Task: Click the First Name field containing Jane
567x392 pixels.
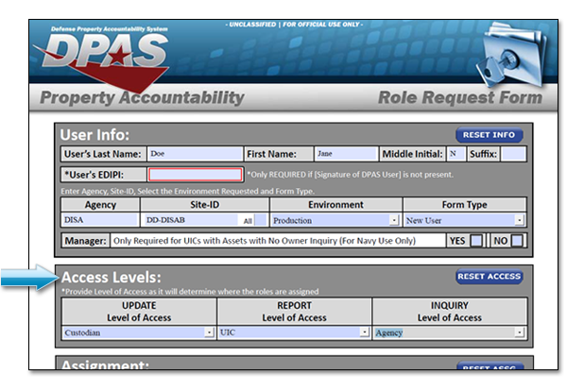Action: (x=346, y=154)
